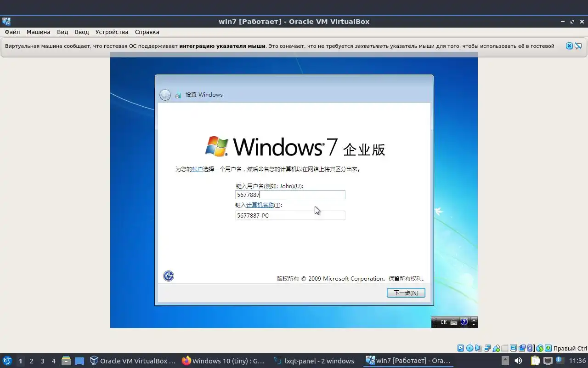Screen dimensions: 588x368
Task: Click username field containing 5677887
Action: 290,195
